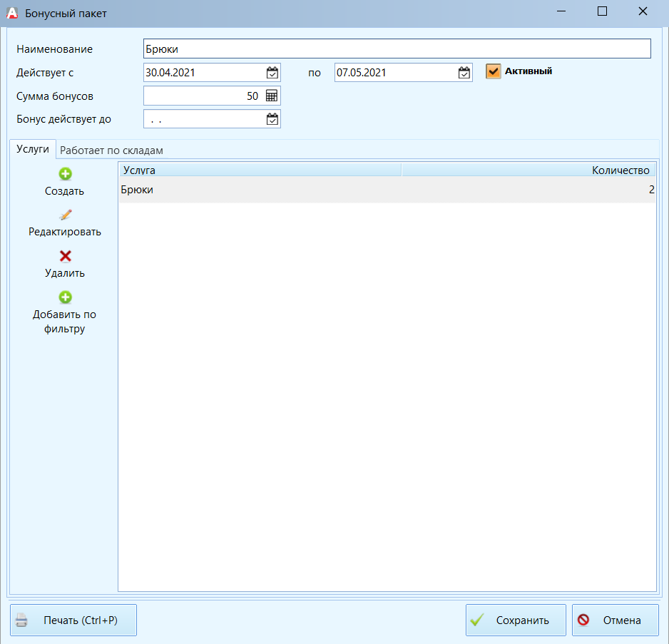Click the Добавить по фильтру plus icon
The image size is (669, 644).
click(x=66, y=297)
